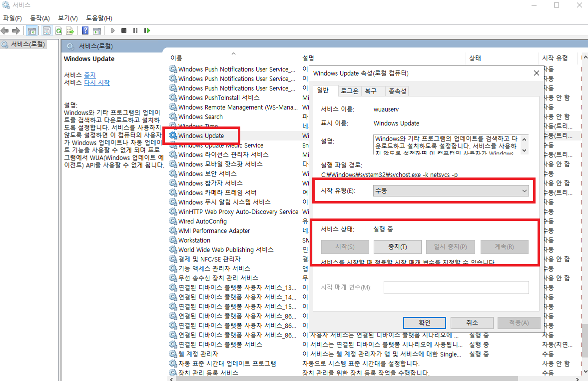This screenshot has width=588, height=381.
Task: Click gear icon of 웹 계정 관리자
Action: [173, 354]
